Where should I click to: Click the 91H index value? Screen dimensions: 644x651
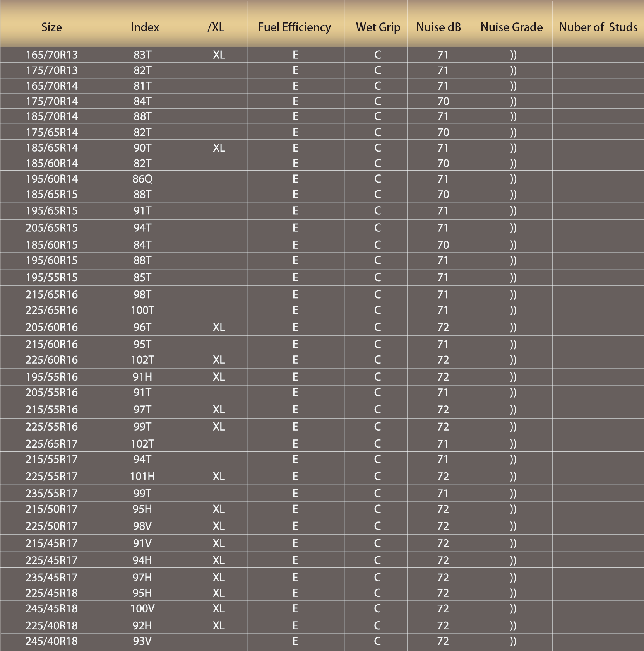point(142,377)
